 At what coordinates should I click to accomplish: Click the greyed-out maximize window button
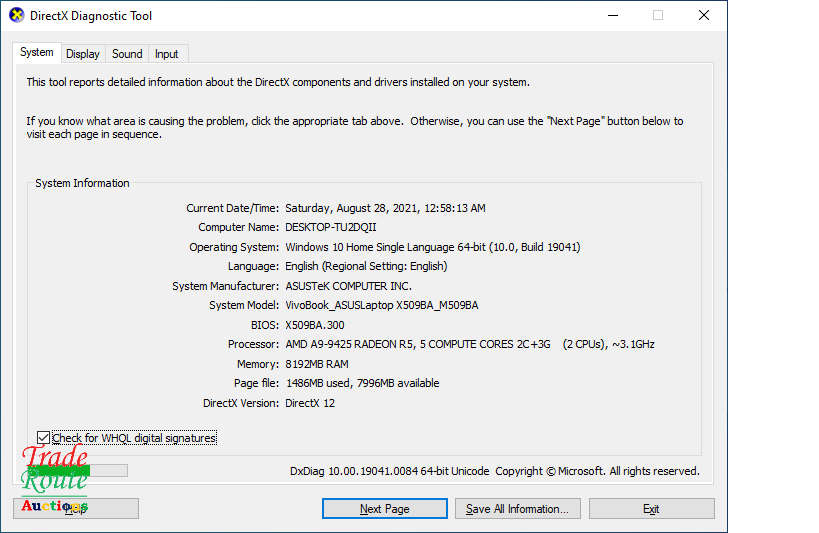[x=658, y=16]
